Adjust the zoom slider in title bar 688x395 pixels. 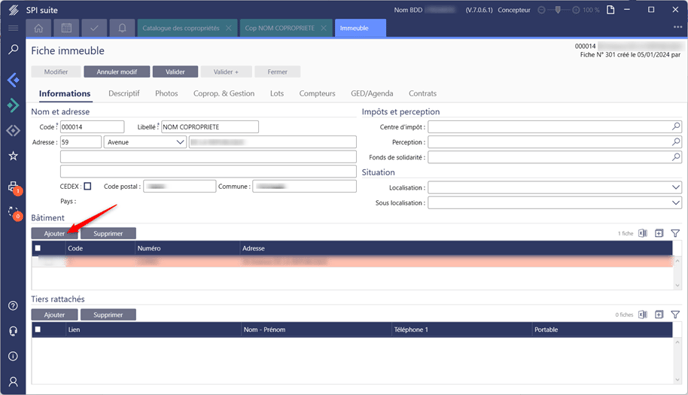click(x=558, y=10)
